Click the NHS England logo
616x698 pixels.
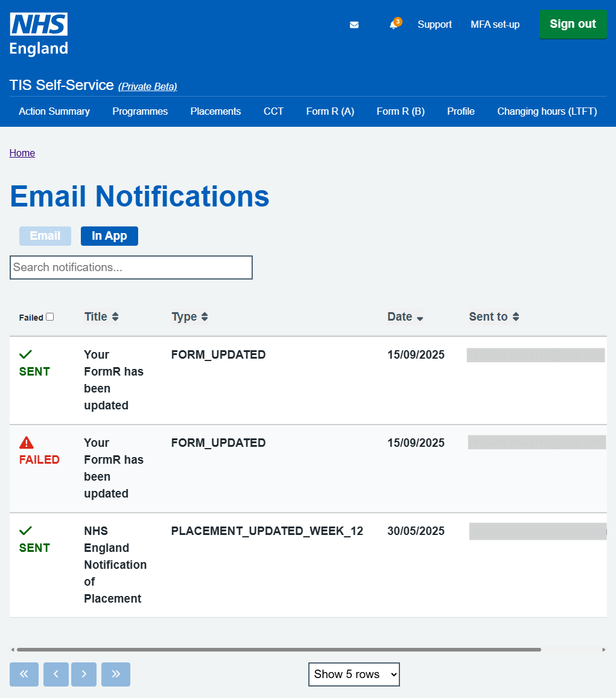[x=39, y=34]
